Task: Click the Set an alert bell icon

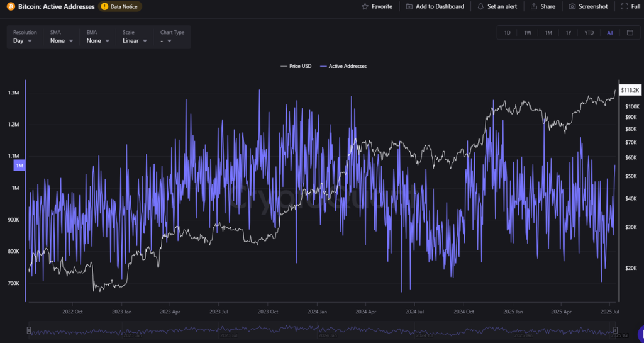Action: pos(481,6)
